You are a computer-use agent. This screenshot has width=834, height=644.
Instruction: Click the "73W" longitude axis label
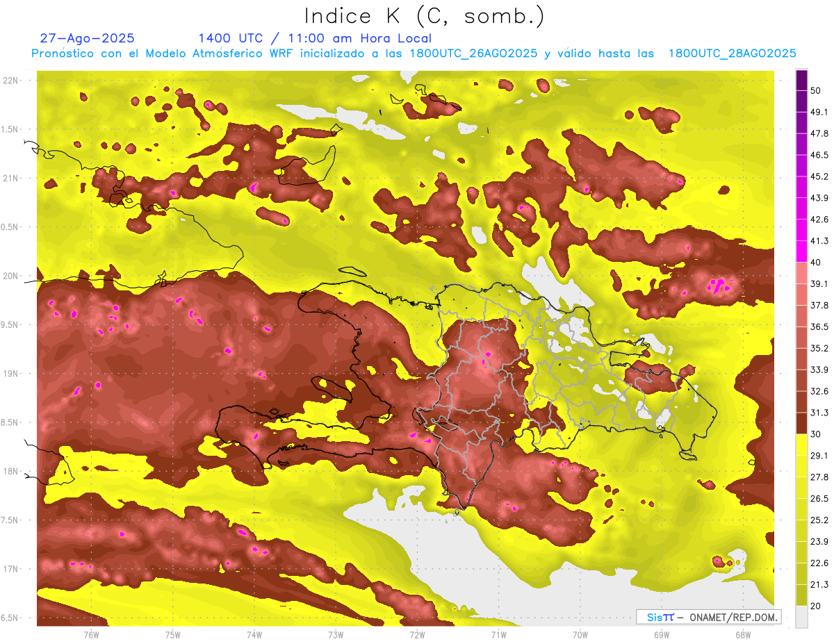point(336,634)
